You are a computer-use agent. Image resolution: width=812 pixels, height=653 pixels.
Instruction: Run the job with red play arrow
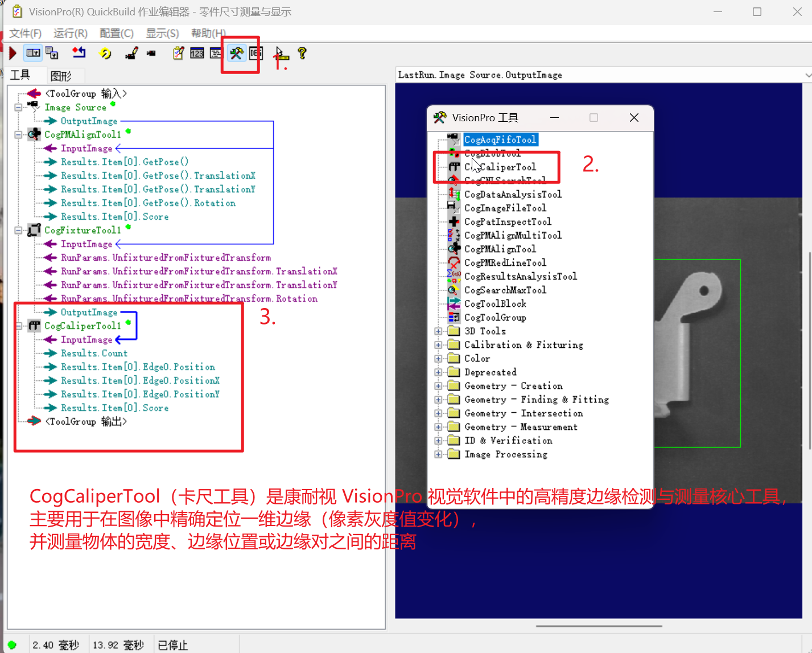[13, 54]
